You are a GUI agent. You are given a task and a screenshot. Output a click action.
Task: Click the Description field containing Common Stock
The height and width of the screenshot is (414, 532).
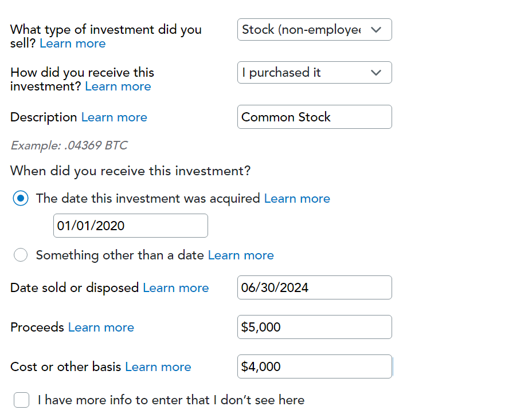(314, 117)
